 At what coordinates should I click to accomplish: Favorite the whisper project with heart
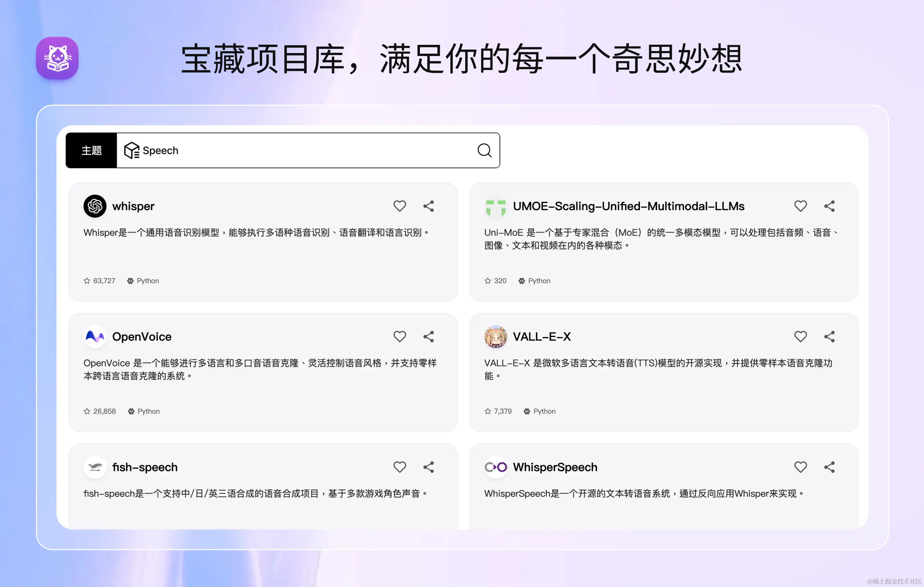pyautogui.click(x=399, y=206)
